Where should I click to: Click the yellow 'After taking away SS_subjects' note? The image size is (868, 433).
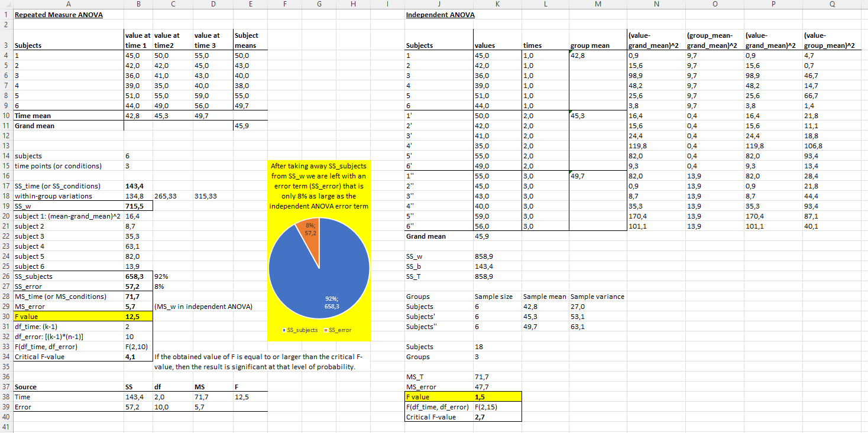point(320,185)
